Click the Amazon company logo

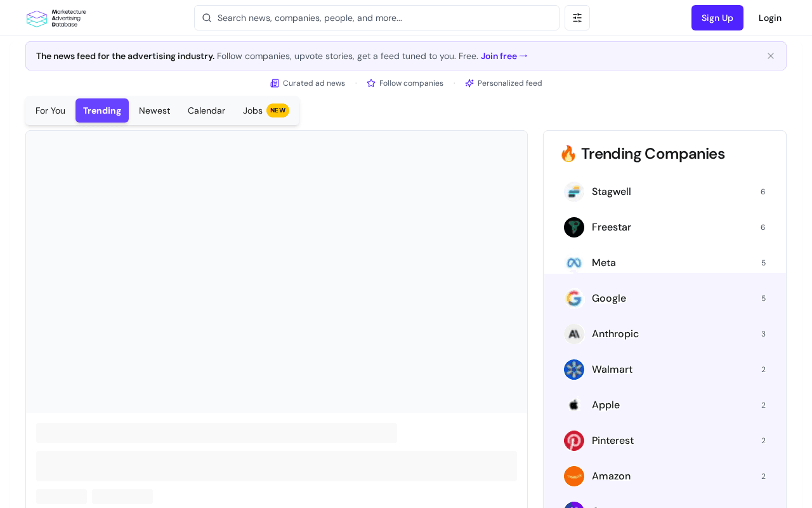(574, 476)
